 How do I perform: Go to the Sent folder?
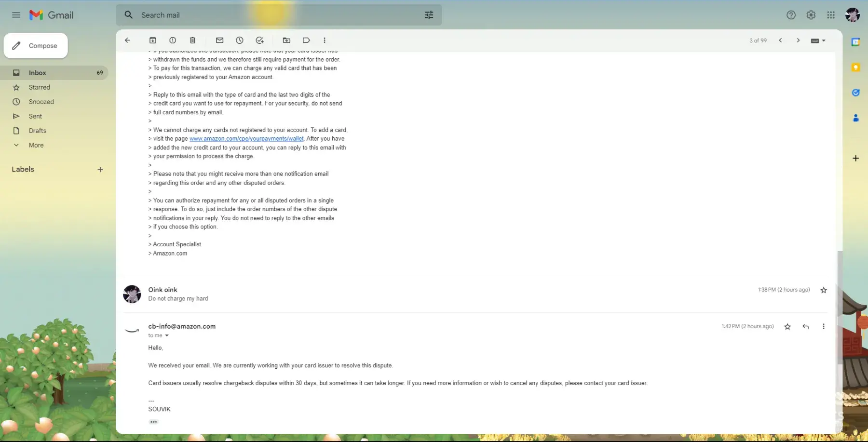[x=35, y=116]
